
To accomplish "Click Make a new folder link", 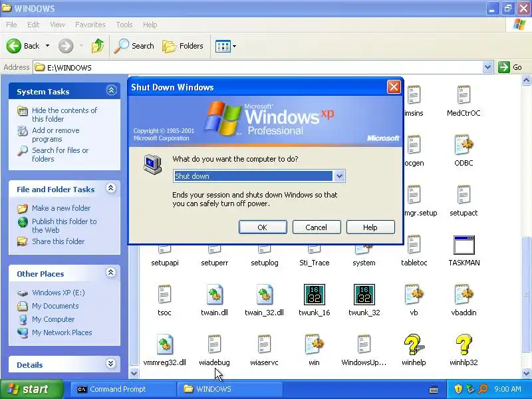I will pyautogui.click(x=61, y=208).
